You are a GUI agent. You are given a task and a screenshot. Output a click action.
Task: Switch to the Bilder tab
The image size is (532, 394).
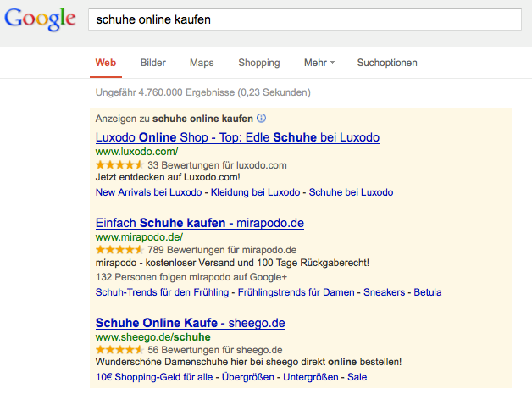click(153, 63)
